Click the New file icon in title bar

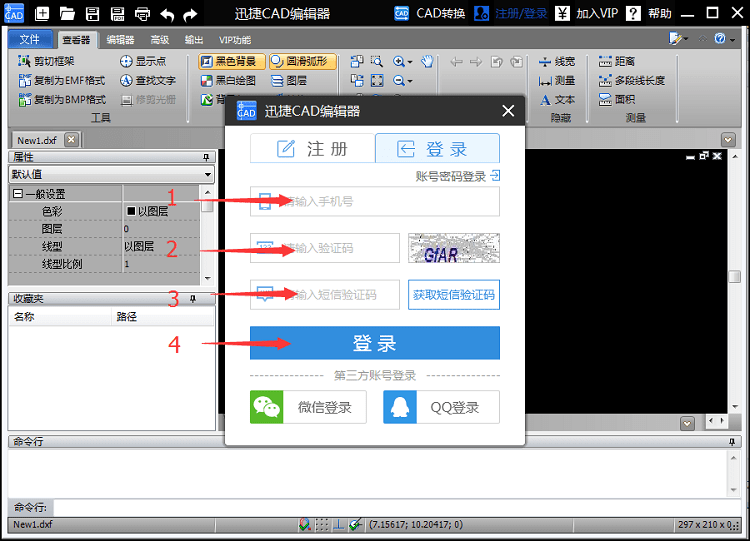[x=42, y=13]
